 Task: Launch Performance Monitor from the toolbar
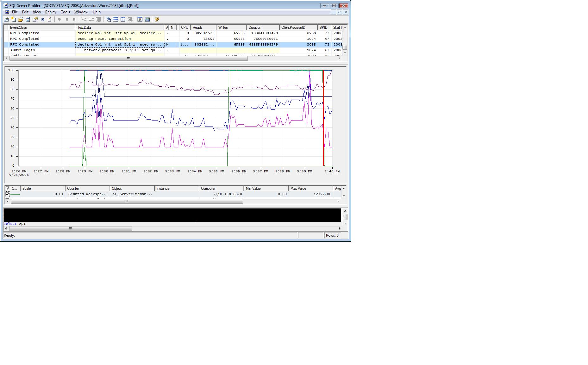point(147,19)
